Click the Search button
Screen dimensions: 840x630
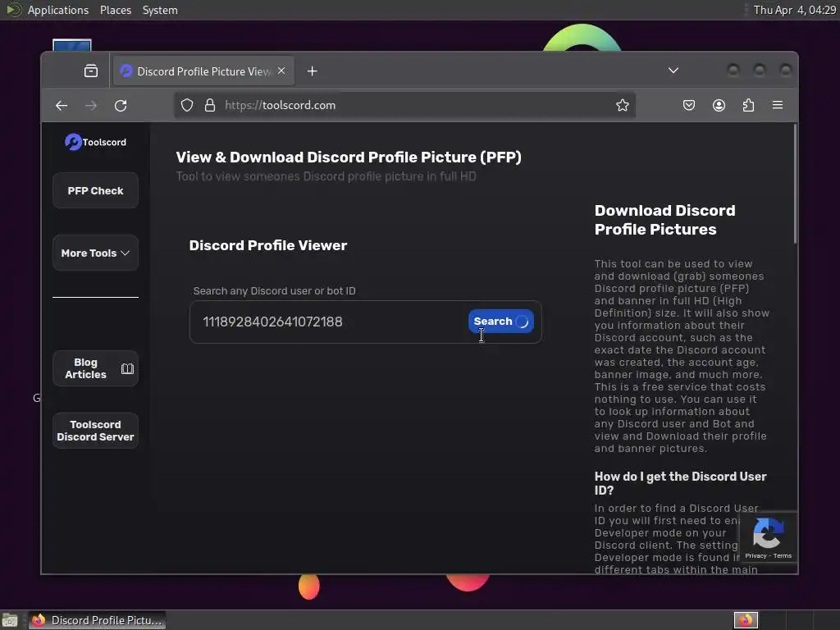point(501,322)
